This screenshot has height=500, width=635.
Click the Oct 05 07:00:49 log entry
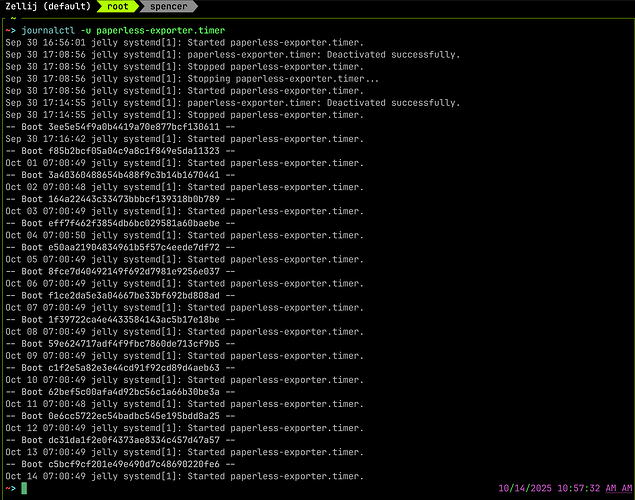tap(184, 259)
